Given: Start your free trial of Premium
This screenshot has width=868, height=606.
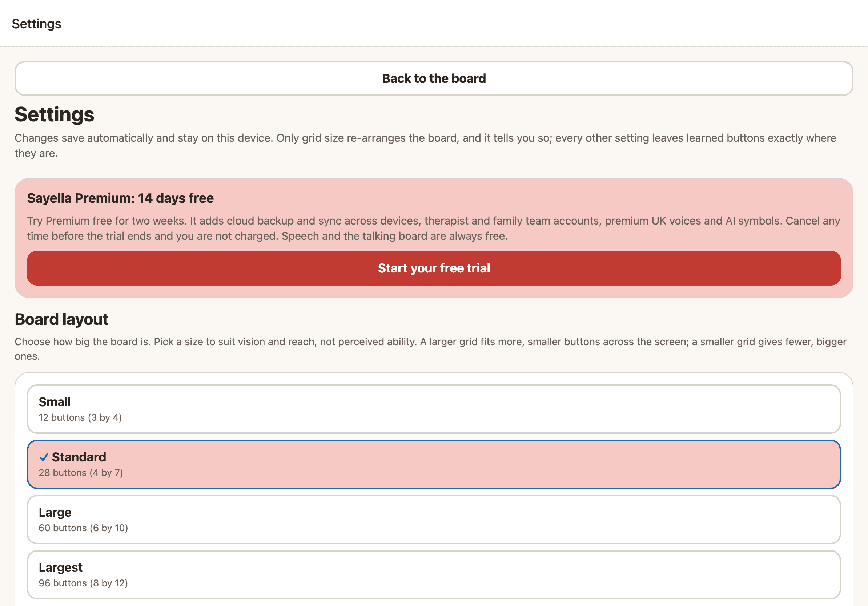Looking at the screenshot, I should tap(434, 268).
